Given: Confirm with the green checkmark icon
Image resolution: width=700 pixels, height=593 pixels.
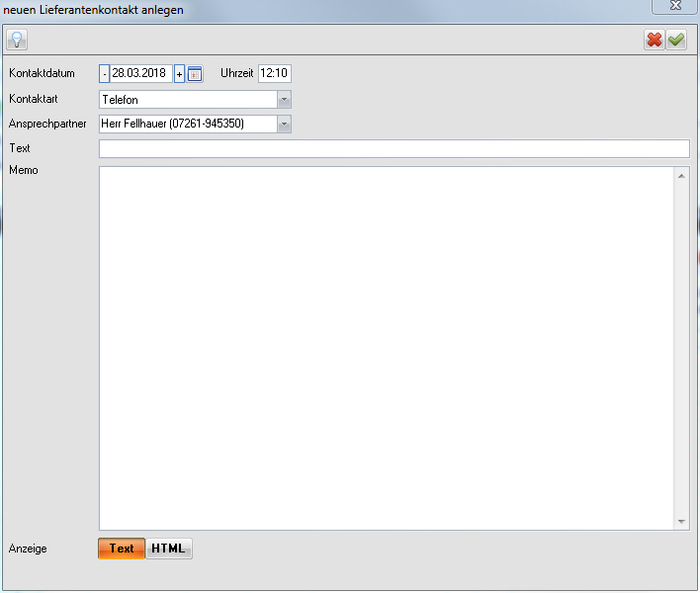Looking at the screenshot, I should [676, 40].
